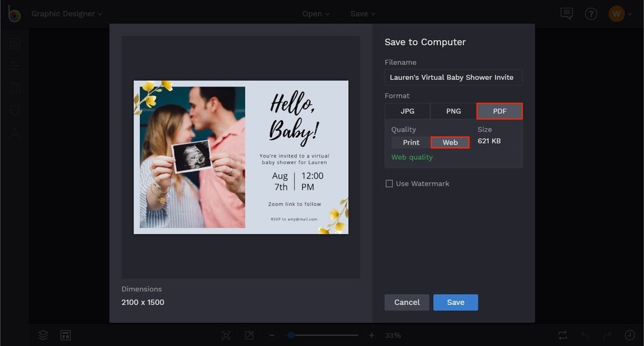Click the orange W user avatar
Viewport: 644px width, 346px height.
click(617, 14)
